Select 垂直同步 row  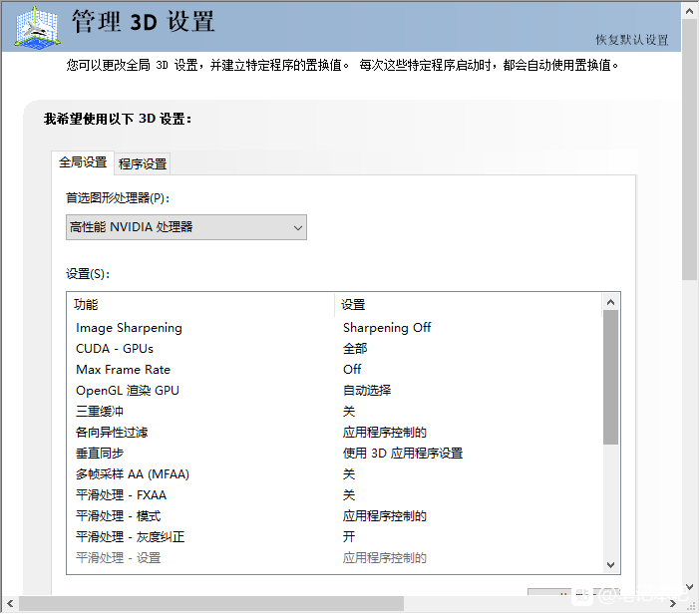334,454
